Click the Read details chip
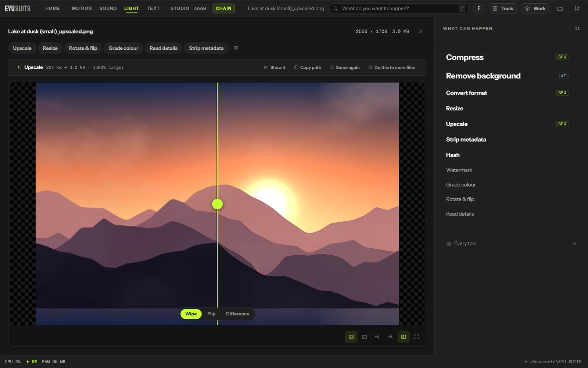 164,48
